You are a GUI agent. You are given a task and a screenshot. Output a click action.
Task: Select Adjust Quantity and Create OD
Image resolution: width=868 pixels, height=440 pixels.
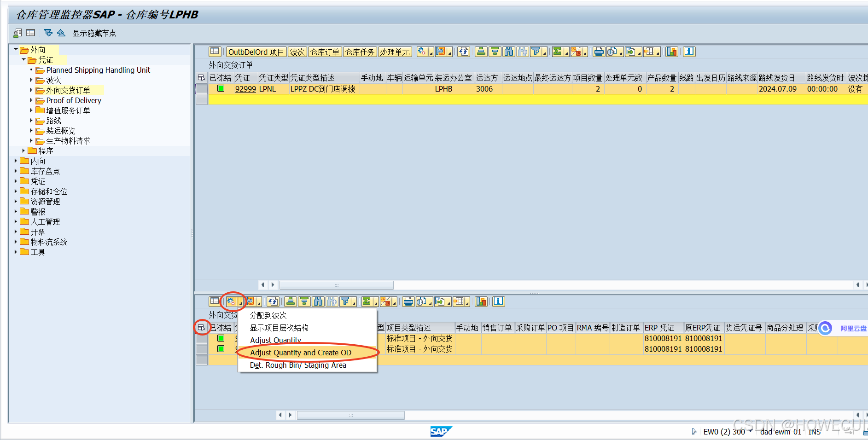(307, 353)
